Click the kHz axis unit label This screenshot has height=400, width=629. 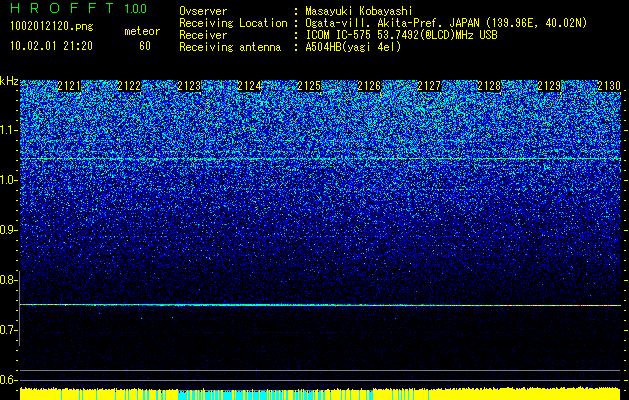click(x=9, y=82)
